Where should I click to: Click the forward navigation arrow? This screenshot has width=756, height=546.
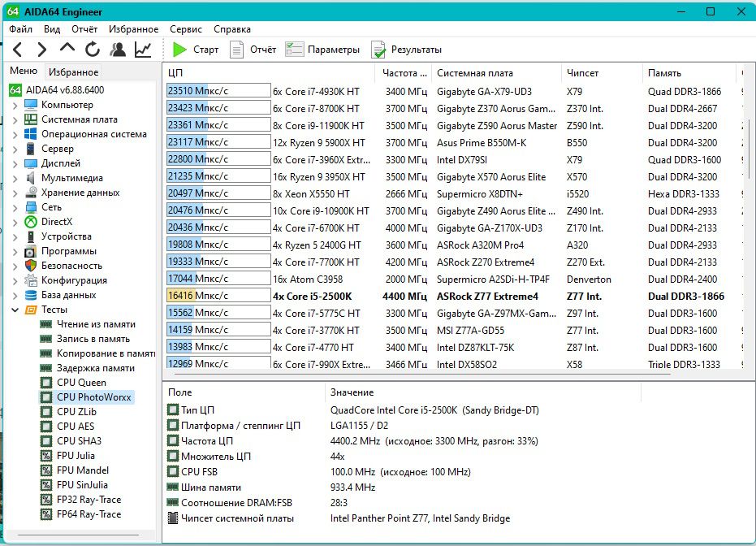[x=42, y=50]
